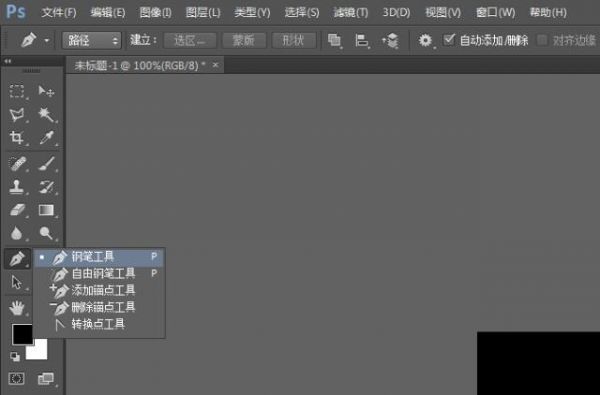Click the black canvas area
Image resolution: width=600 pixels, height=395 pixels.
click(x=538, y=363)
